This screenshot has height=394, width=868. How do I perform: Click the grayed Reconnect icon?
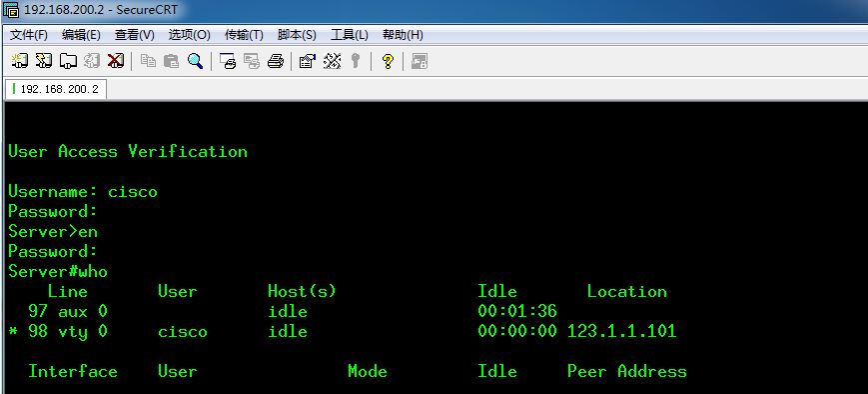point(91,61)
